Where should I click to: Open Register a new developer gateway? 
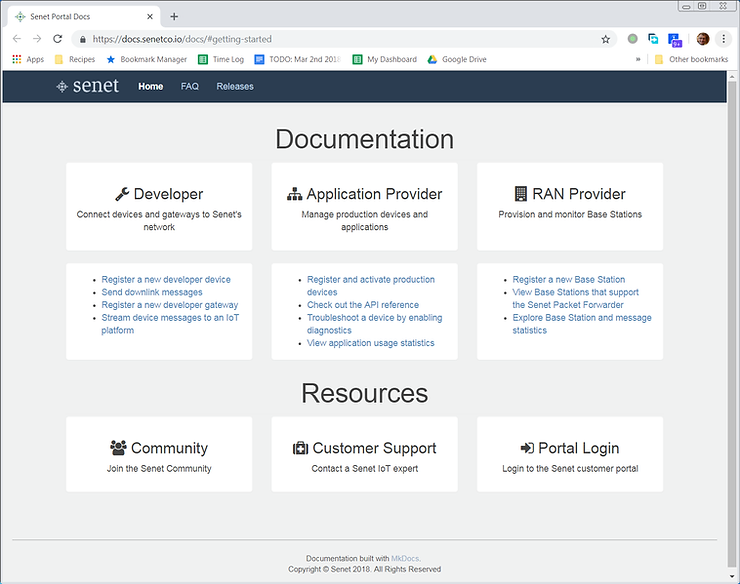170,305
